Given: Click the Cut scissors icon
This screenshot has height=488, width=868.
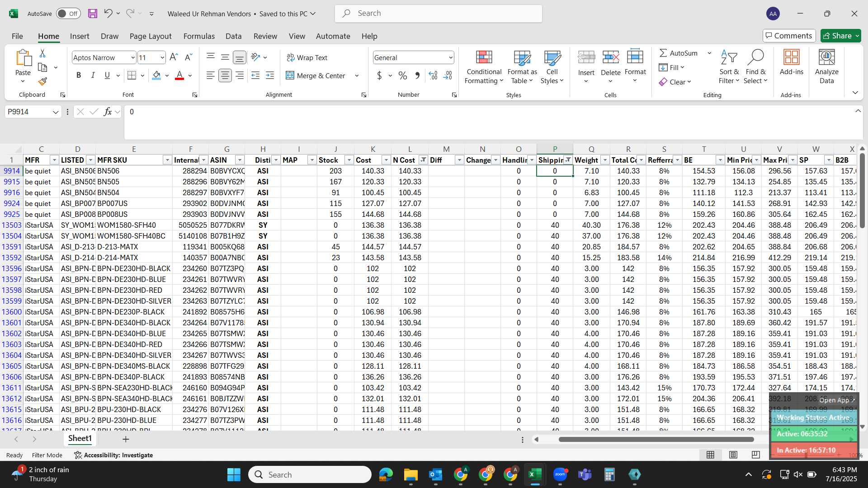Looking at the screenshot, I should (42, 53).
